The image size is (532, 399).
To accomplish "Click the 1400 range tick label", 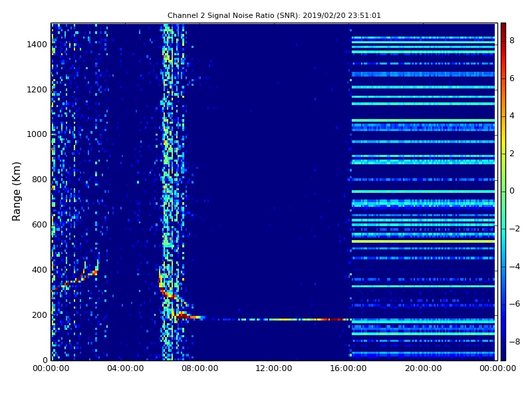I will click(37, 45).
